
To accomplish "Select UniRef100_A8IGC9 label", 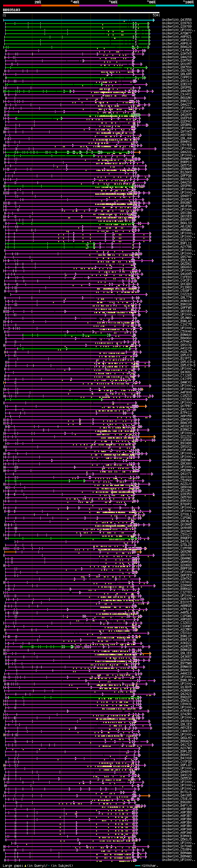I will pos(177,426).
